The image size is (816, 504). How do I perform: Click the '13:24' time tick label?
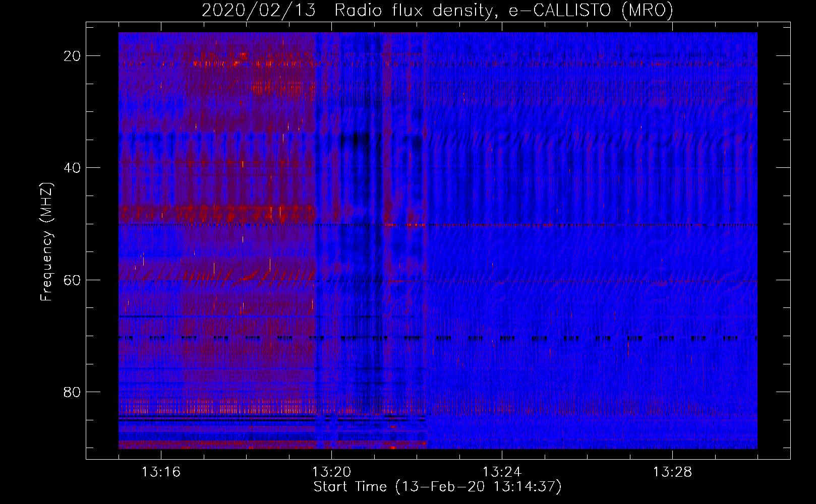[502, 472]
